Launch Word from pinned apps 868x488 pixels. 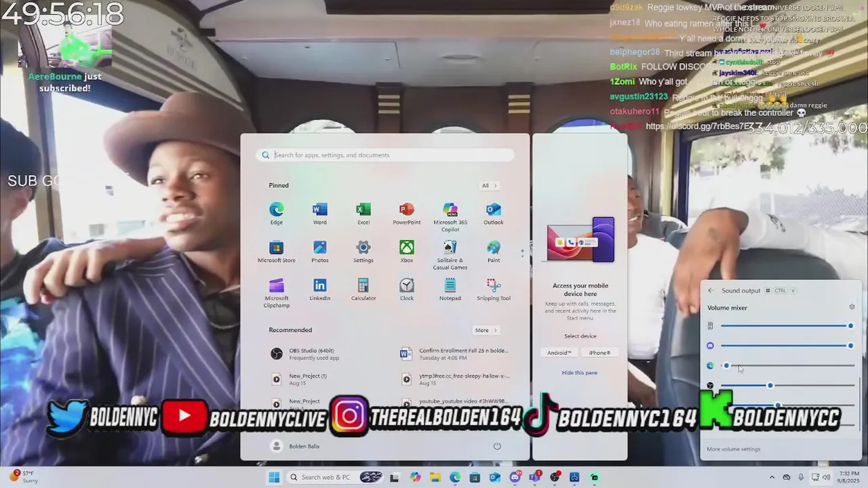319,213
